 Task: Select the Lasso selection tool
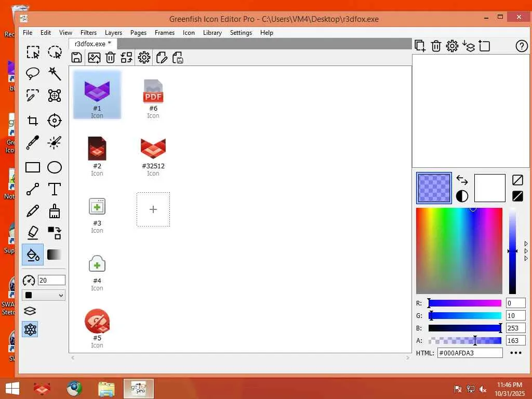(33, 74)
